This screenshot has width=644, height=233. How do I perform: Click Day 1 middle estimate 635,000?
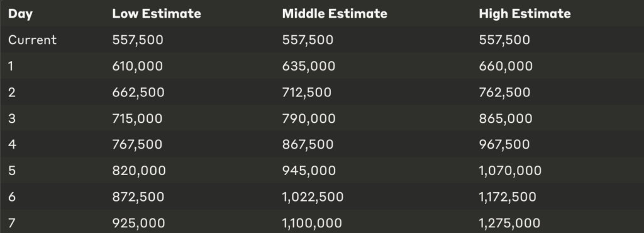tap(308, 66)
